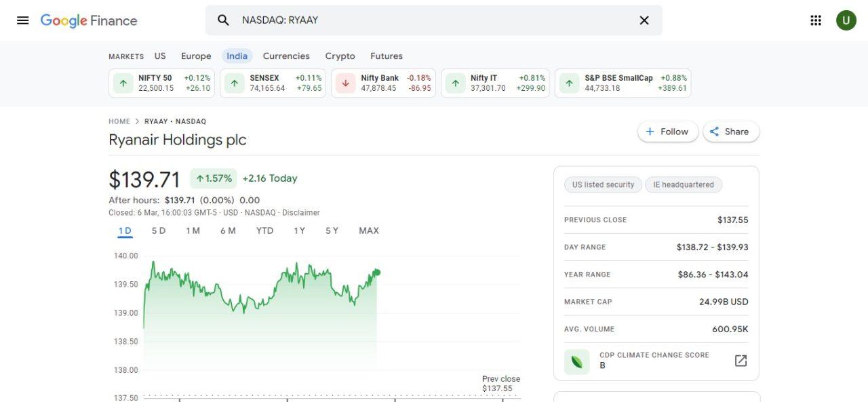
Task: Click the DAY RANGE value $138.72 - $139.93
Action: point(712,247)
